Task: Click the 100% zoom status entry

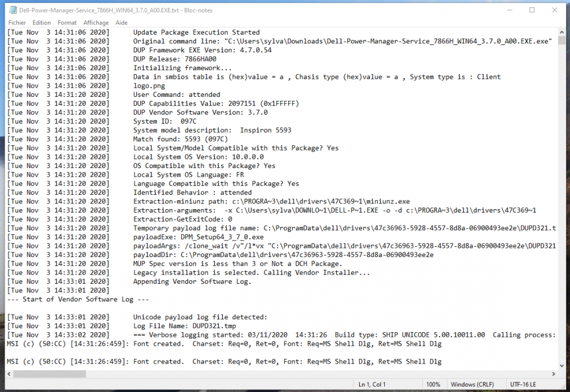Action: 433,385
